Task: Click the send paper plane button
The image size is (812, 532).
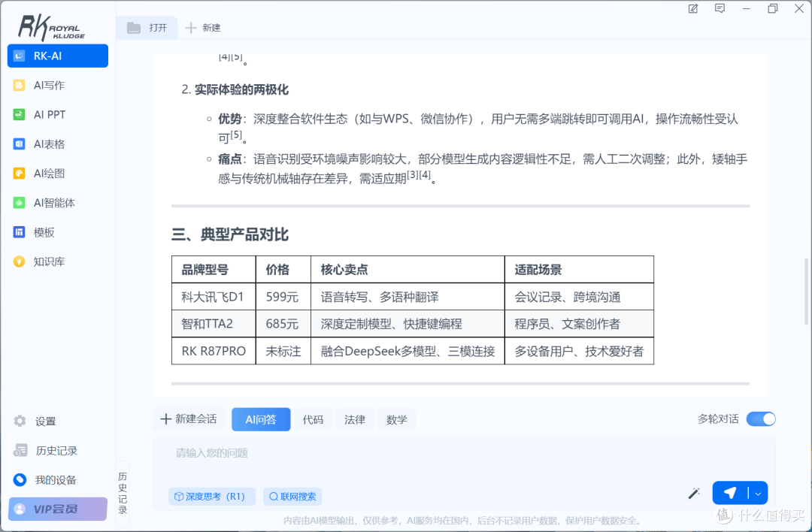Action: point(730,493)
